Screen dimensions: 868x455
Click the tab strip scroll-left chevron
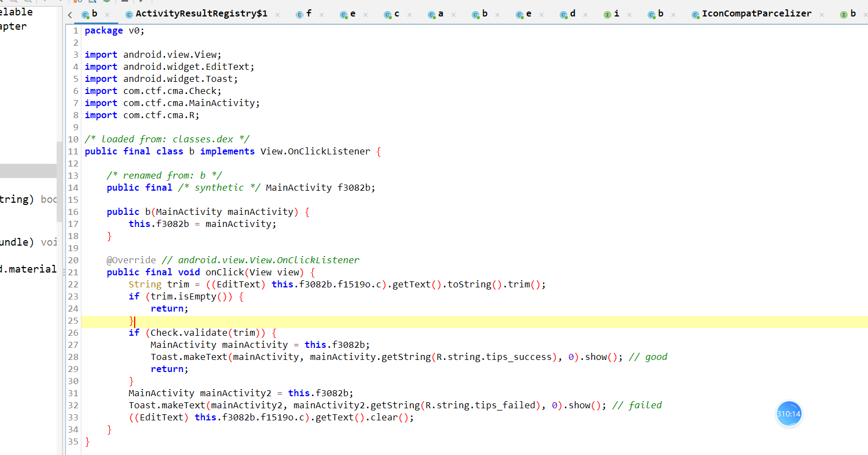point(70,14)
